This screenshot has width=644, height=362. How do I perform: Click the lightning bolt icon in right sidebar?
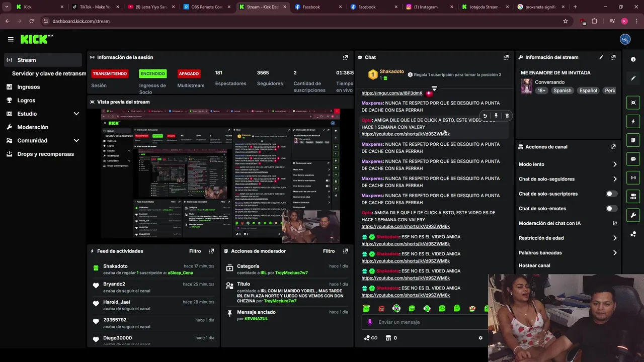click(x=633, y=121)
